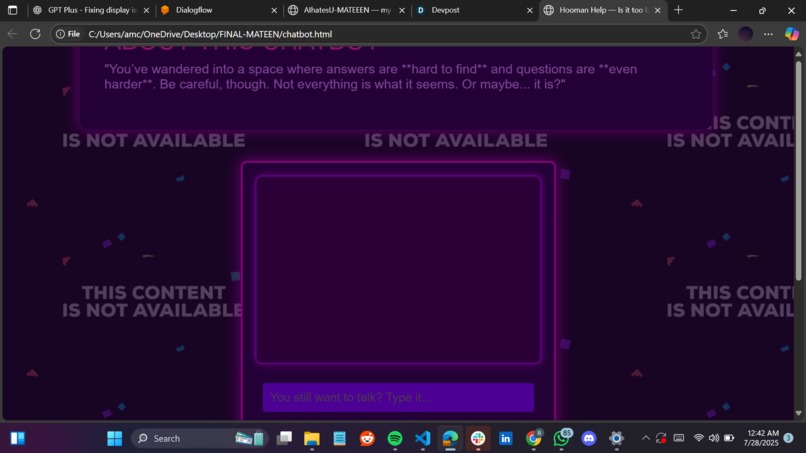Click the address bar with chatbot.html path
This screenshot has width=806, height=453.
(380, 34)
